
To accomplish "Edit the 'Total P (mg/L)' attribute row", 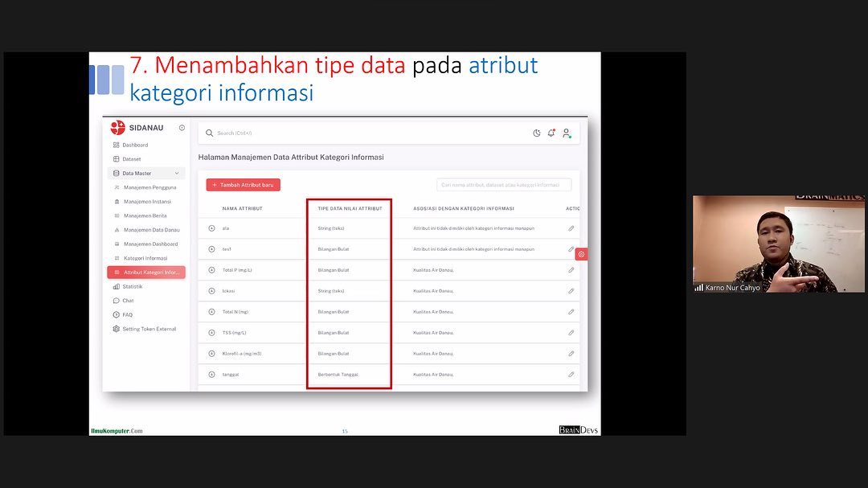I will (571, 270).
